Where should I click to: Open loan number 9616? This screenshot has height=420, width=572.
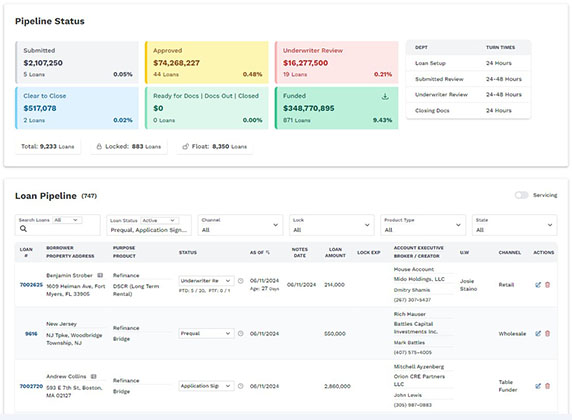[31, 334]
